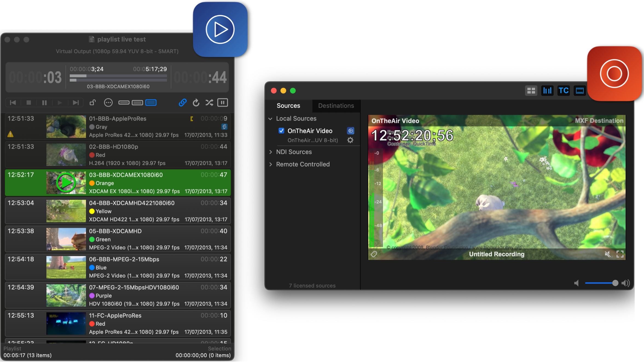
Task: Enter fullscreen using the preview expand icon
Action: (x=620, y=254)
